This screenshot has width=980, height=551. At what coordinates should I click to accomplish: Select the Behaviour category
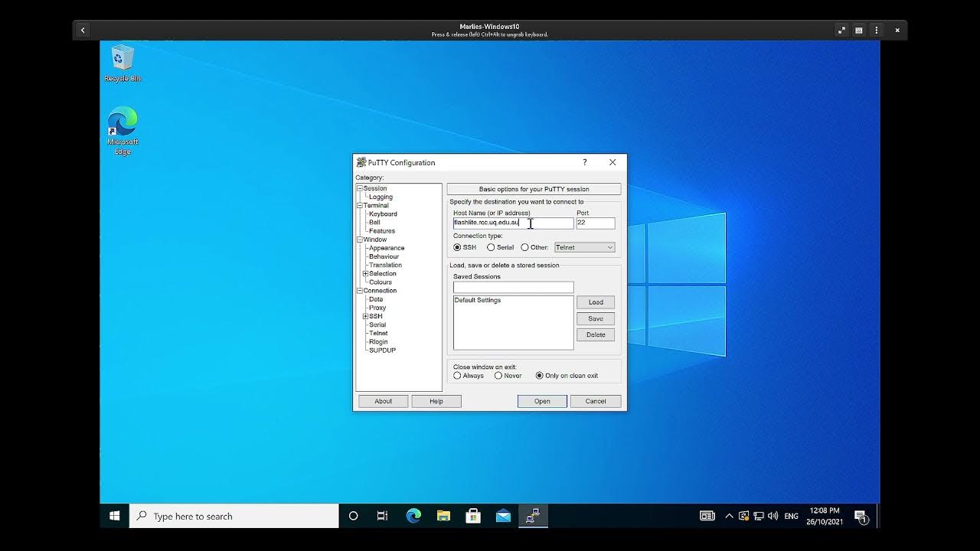click(384, 256)
